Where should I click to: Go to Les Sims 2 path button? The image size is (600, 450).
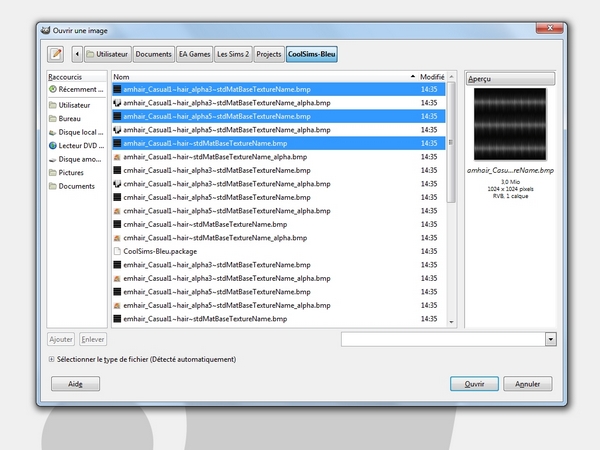click(x=233, y=54)
